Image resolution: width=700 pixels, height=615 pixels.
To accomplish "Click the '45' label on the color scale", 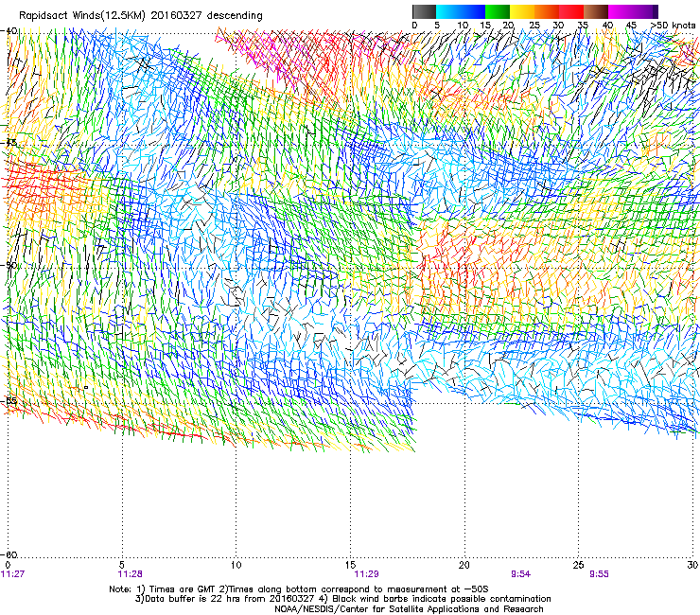I will pyautogui.click(x=631, y=25).
